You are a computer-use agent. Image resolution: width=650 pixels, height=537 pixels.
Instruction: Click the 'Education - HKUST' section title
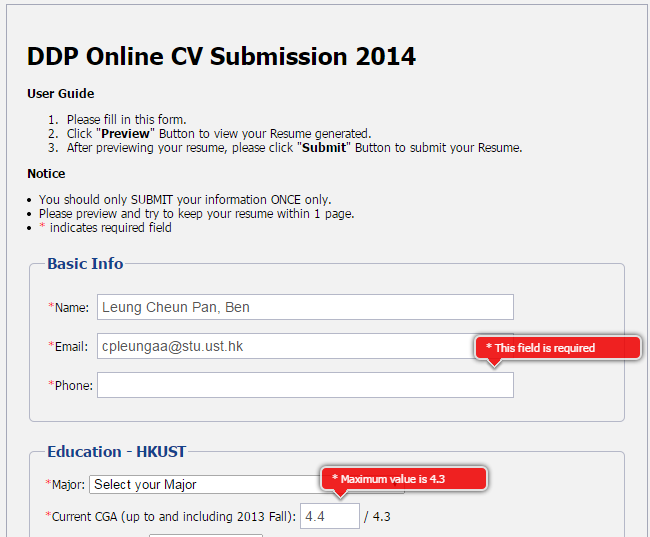116,452
